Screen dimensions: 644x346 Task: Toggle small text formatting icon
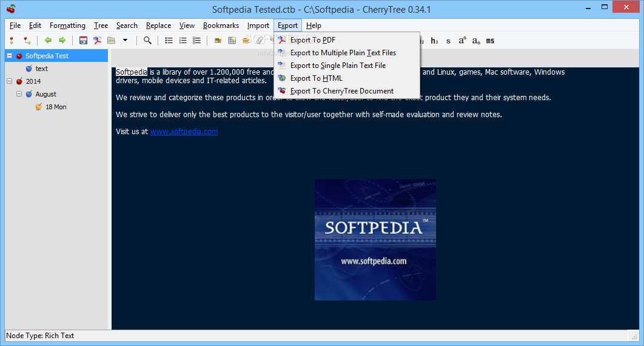pyautogui.click(x=448, y=41)
